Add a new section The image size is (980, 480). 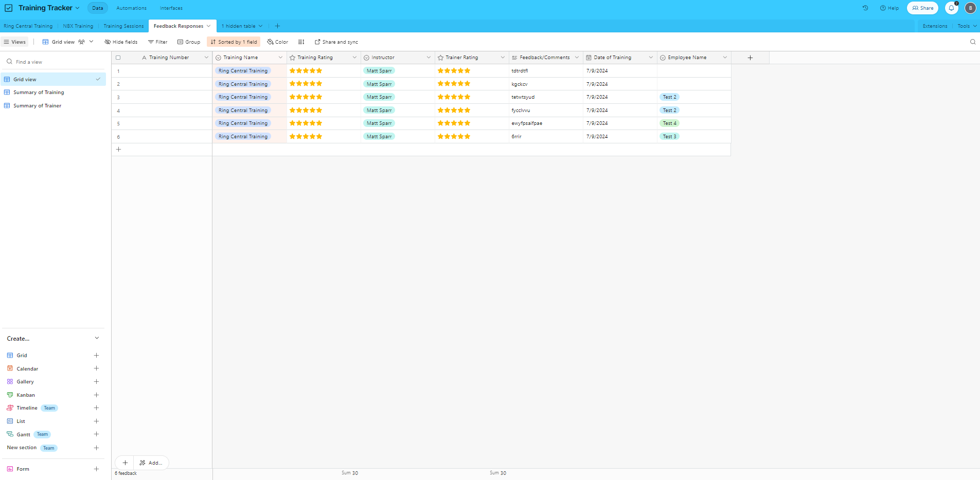pos(96,448)
